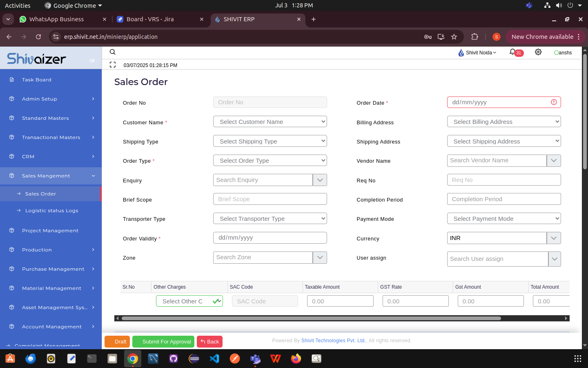Open the Chrome extensions puzzle icon

(x=474, y=37)
